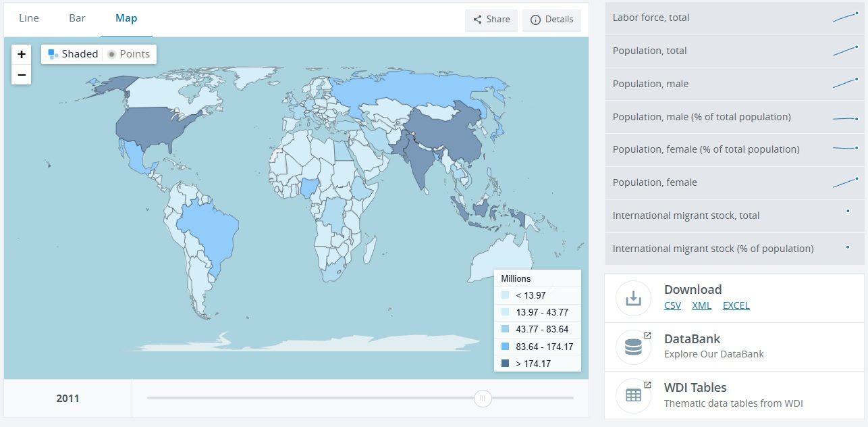This screenshot has height=427, width=868.
Task: Open the Details info button
Action: click(x=551, y=20)
